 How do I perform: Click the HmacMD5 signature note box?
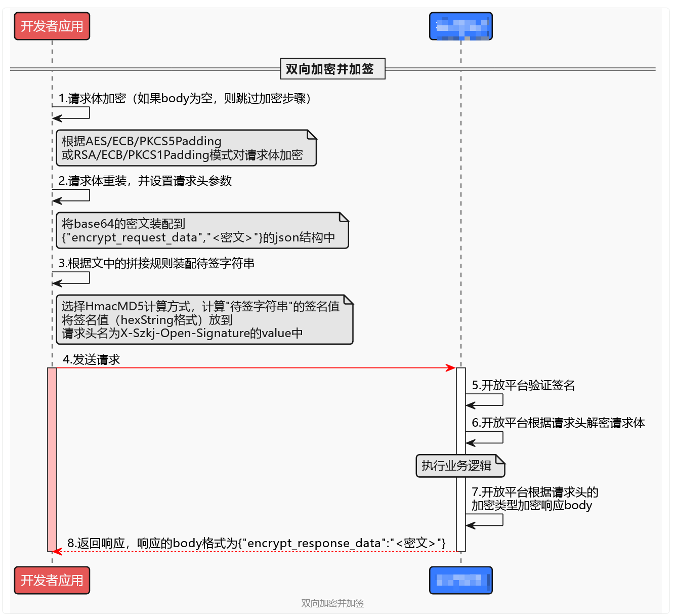[x=204, y=319]
